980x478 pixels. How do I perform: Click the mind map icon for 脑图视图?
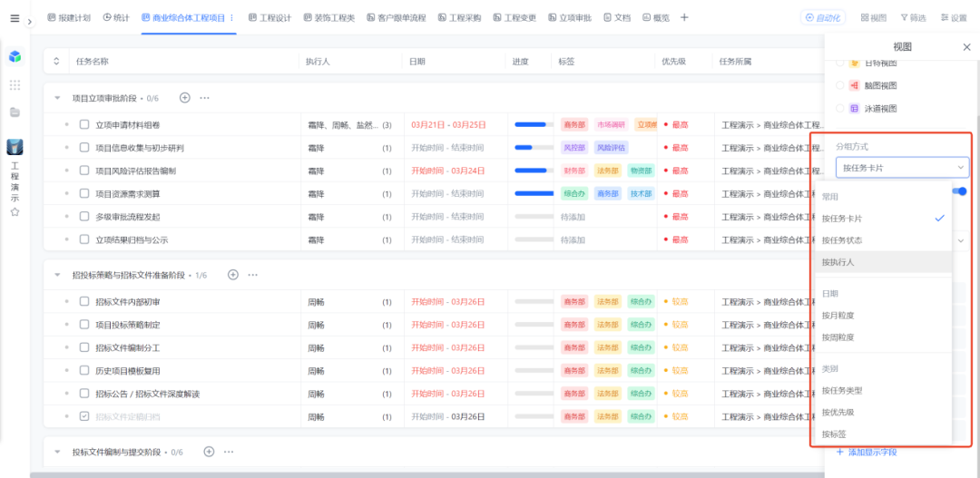tap(855, 85)
